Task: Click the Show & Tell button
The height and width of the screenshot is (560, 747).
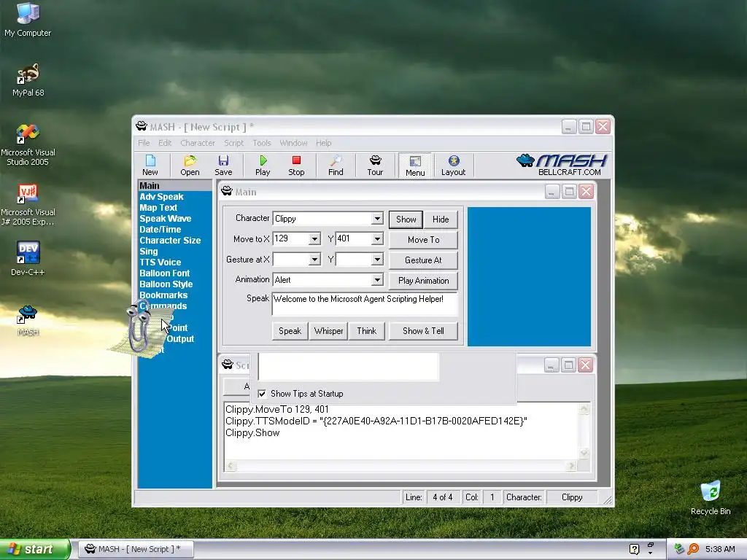Action: point(424,331)
